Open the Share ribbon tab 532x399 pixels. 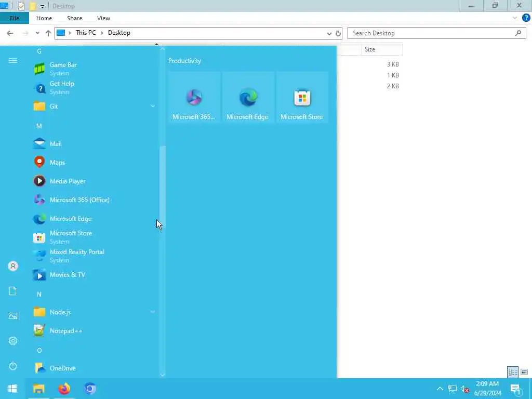pos(74,18)
